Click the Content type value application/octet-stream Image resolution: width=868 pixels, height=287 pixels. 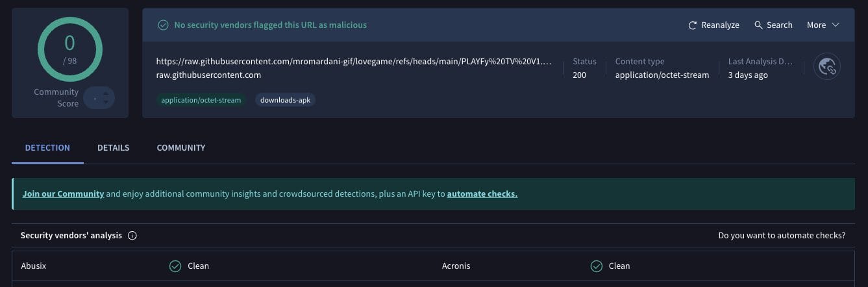click(x=662, y=75)
